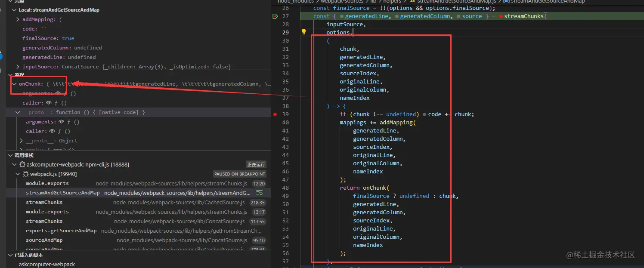Click the '113:55' line badge in call stack
Viewport: 644px width, 268px height.
point(258,222)
